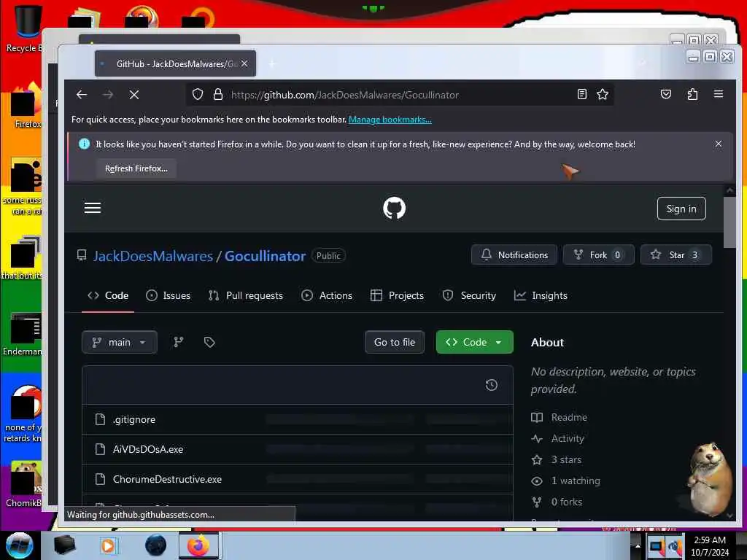Screen dimensions: 747x560
Task: Expand the main branch dropdown
Action: click(x=119, y=342)
